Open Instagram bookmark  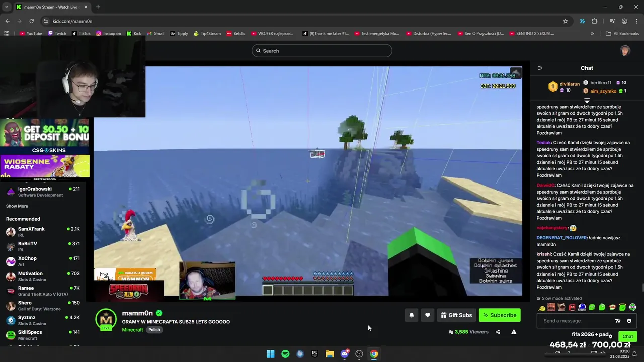click(x=108, y=33)
